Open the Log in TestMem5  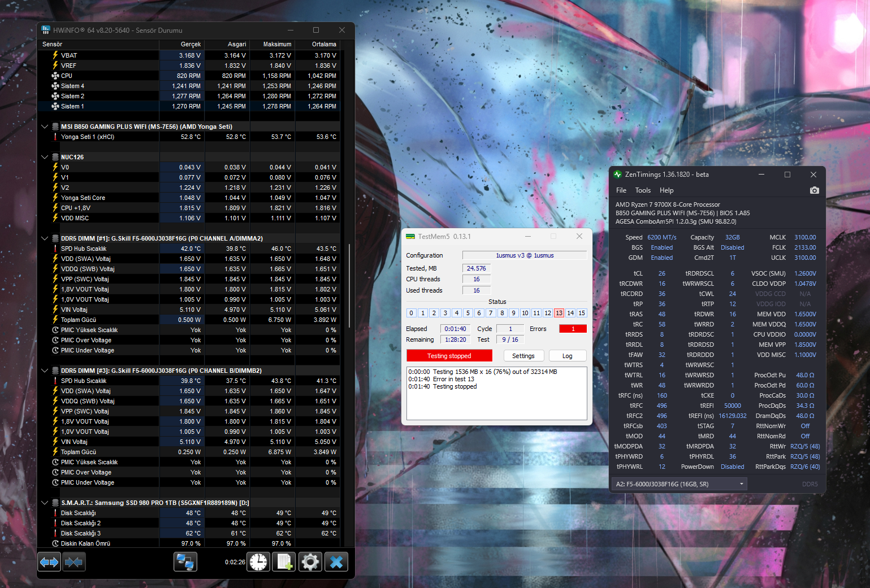[568, 356]
